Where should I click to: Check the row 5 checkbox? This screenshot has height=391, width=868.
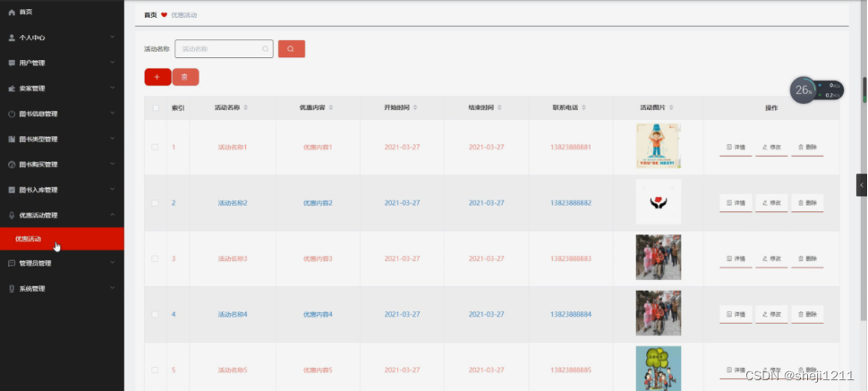155,370
